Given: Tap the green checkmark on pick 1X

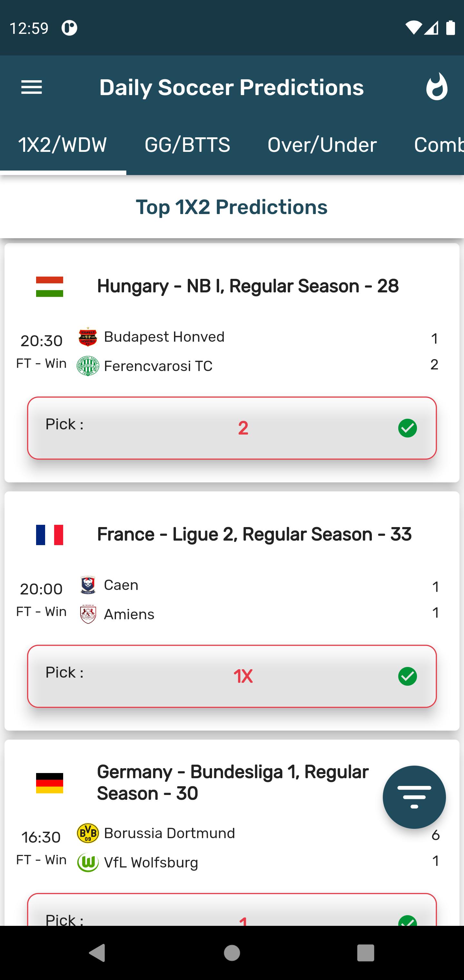Looking at the screenshot, I should point(407,676).
